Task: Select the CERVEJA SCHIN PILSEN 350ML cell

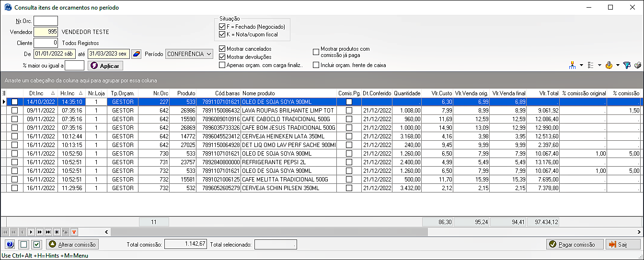Action: coord(288,188)
